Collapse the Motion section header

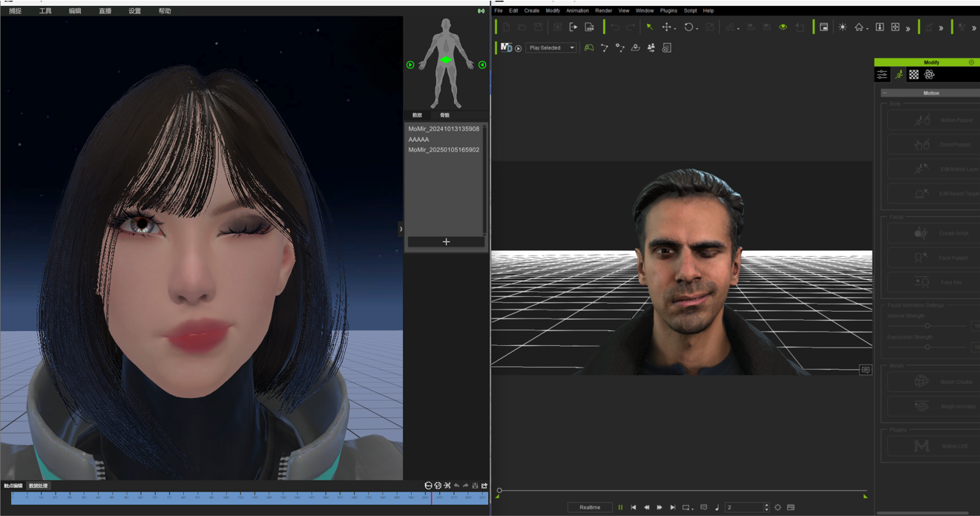point(930,93)
